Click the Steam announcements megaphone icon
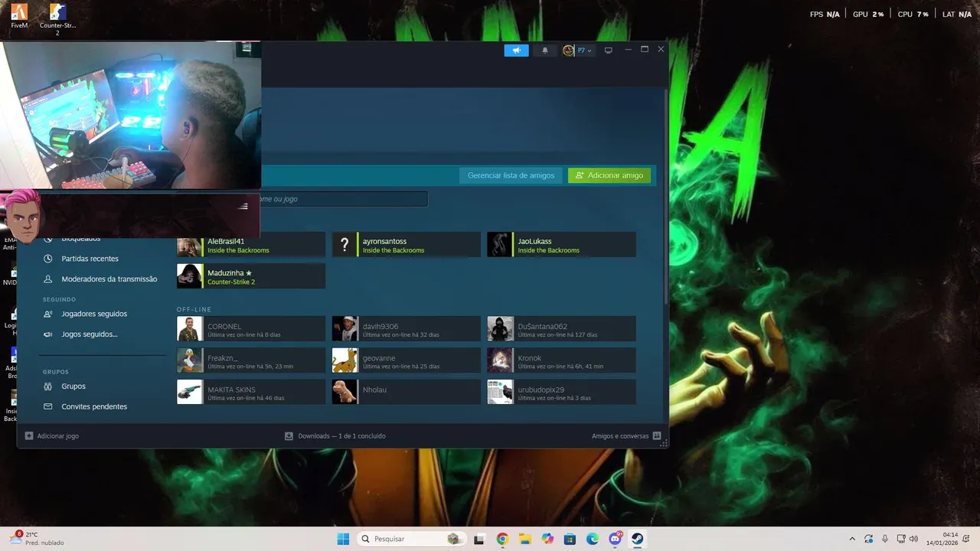980x551 pixels. point(516,51)
